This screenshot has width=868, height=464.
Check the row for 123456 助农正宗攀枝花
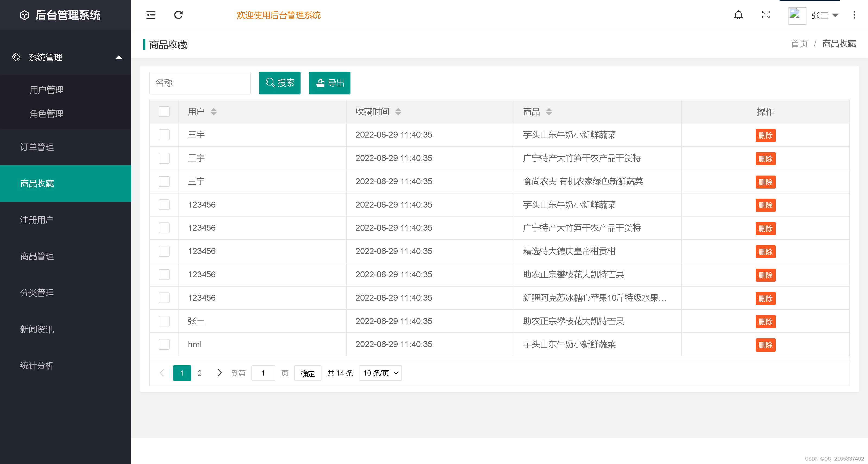point(164,274)
